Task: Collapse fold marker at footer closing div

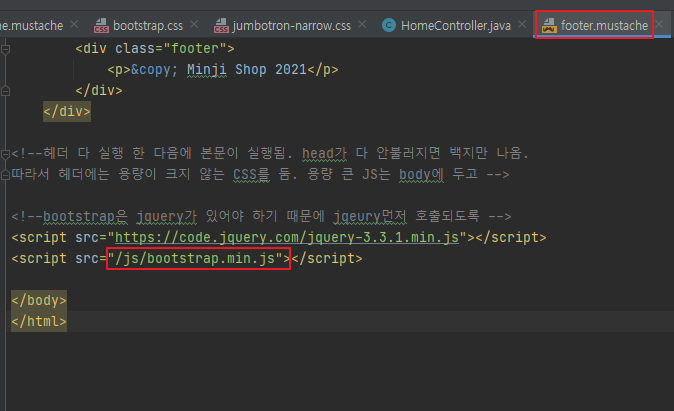Action: (x=5, y=91)
